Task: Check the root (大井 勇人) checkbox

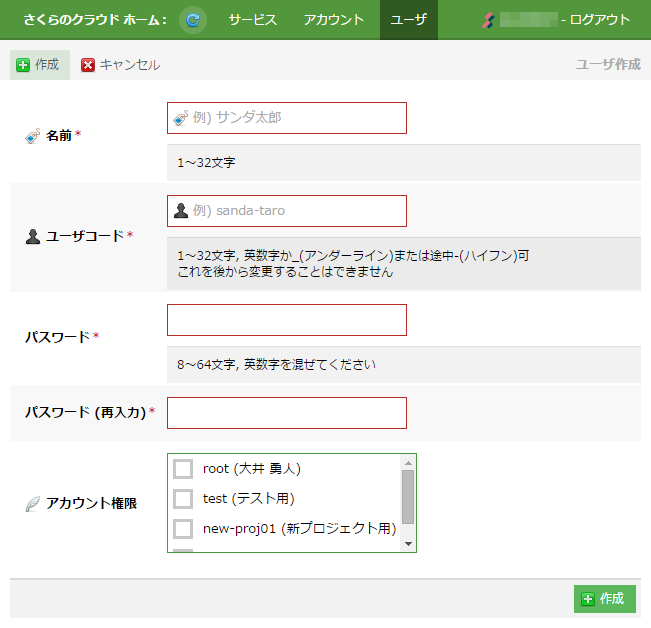Action: click(x=183, y=469)
